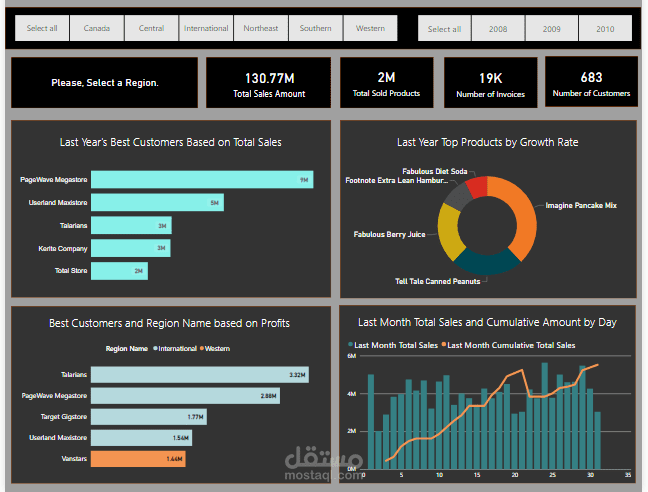Click 'Best Customers and Region Name based on Profits' title
648x492 pixels.
click(169, 323)
